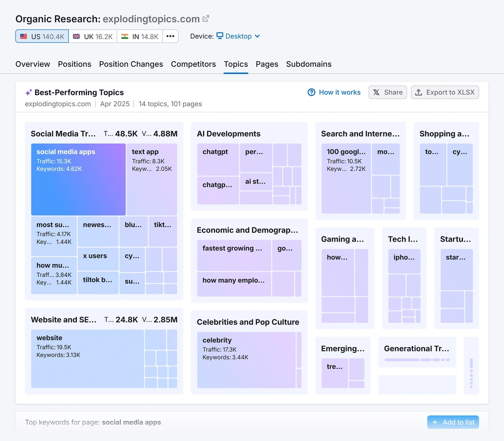Image resolution: width=504 pixels, height=441 pixels.
Task: Click the X logo in Share button
Action: [x=376, y=92]
